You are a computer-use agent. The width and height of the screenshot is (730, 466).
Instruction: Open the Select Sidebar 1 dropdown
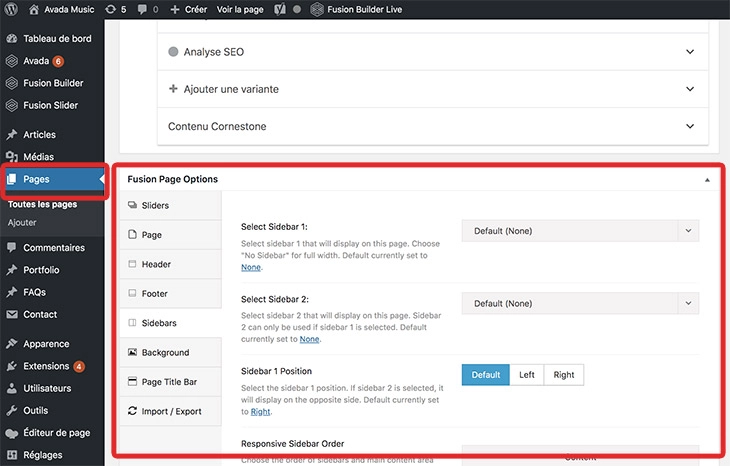[x=580, y=231]
